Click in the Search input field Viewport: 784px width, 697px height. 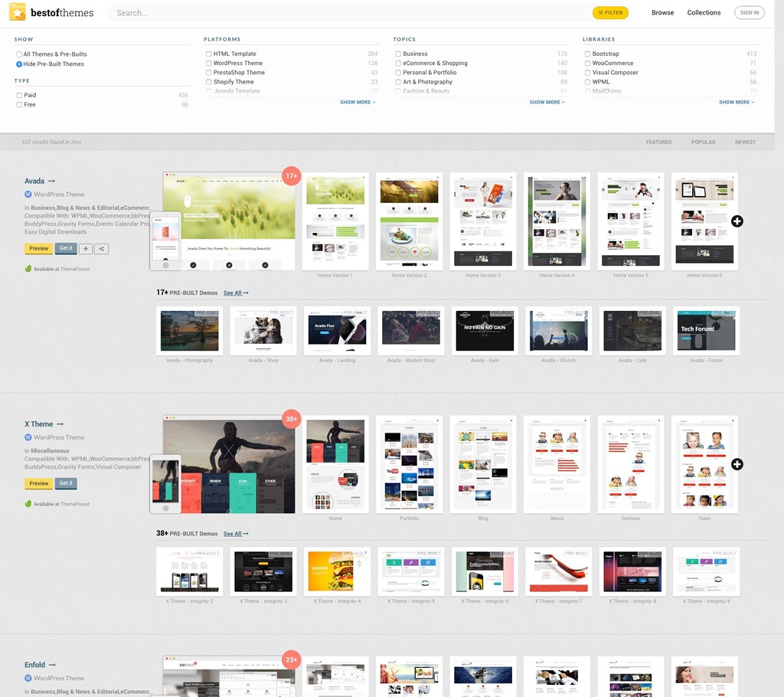pyautogui.click(x=350, y=12)
